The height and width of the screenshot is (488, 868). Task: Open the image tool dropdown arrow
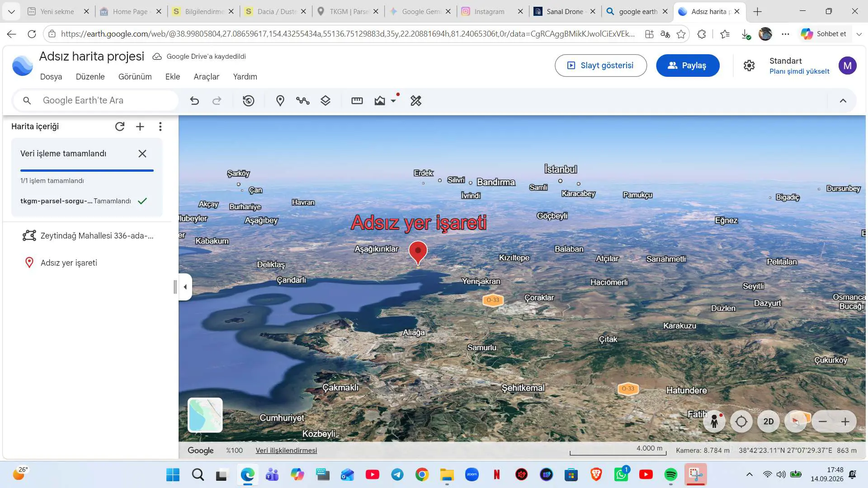coord(394,101)
